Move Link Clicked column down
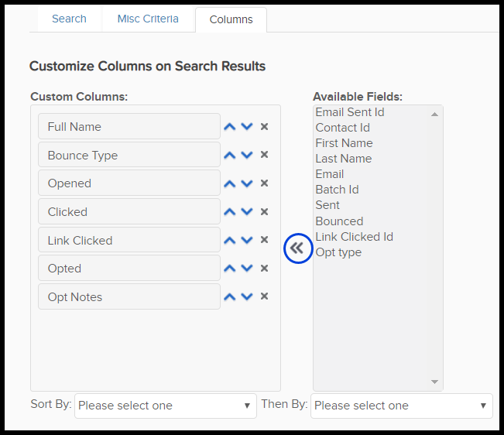This screenshot has width=504, height=435. click(247, 241)
